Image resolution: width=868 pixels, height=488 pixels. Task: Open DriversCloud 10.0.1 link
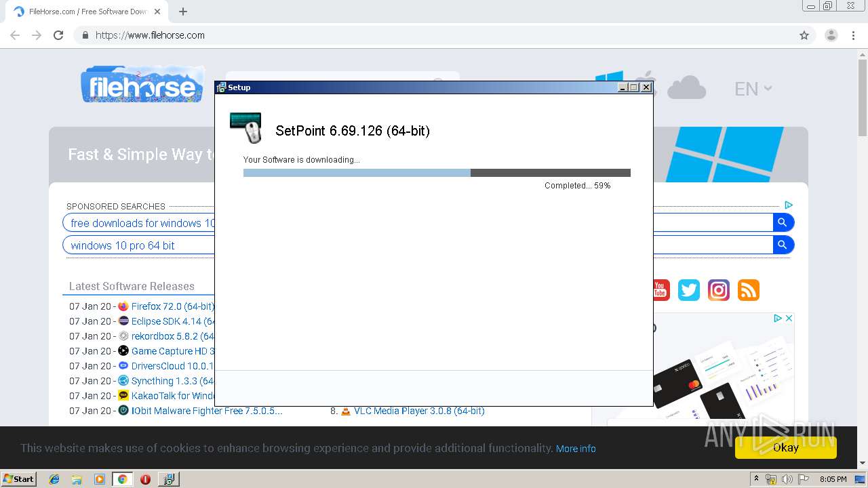[x=173, y=366]
